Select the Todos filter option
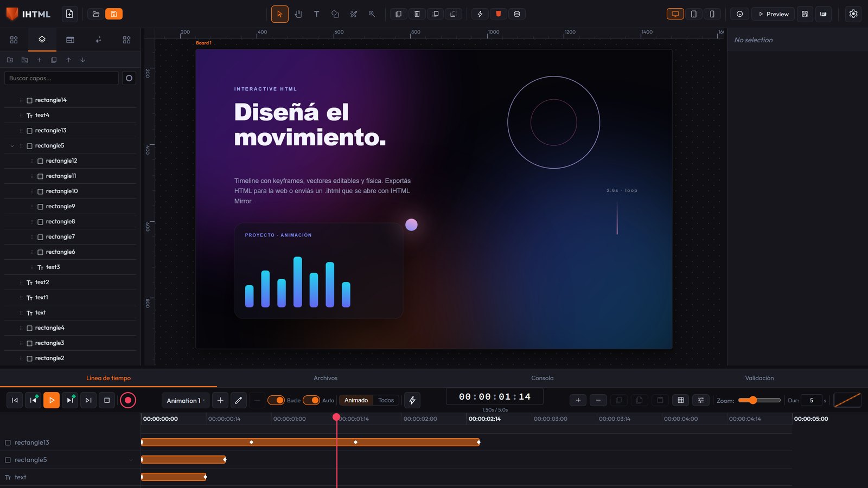The width and height of the screenshot is (868, 488). [386, 400]
